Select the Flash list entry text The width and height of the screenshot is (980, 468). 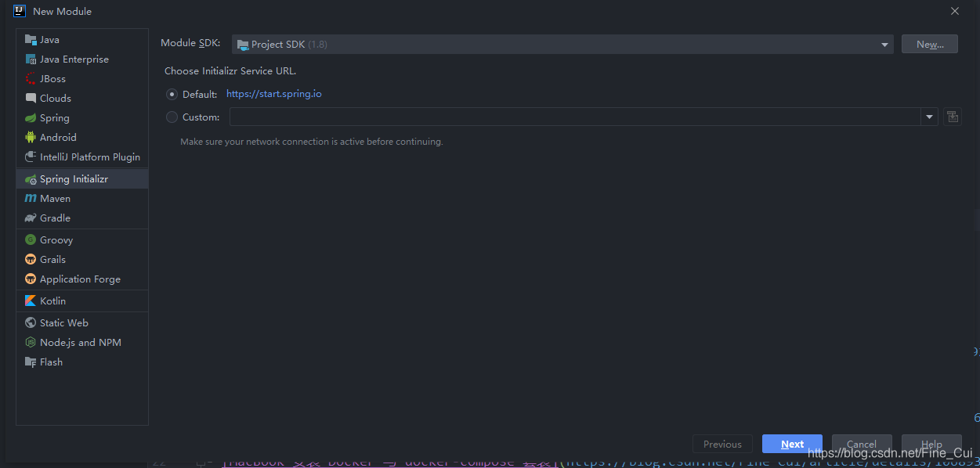tap(52, 362)
